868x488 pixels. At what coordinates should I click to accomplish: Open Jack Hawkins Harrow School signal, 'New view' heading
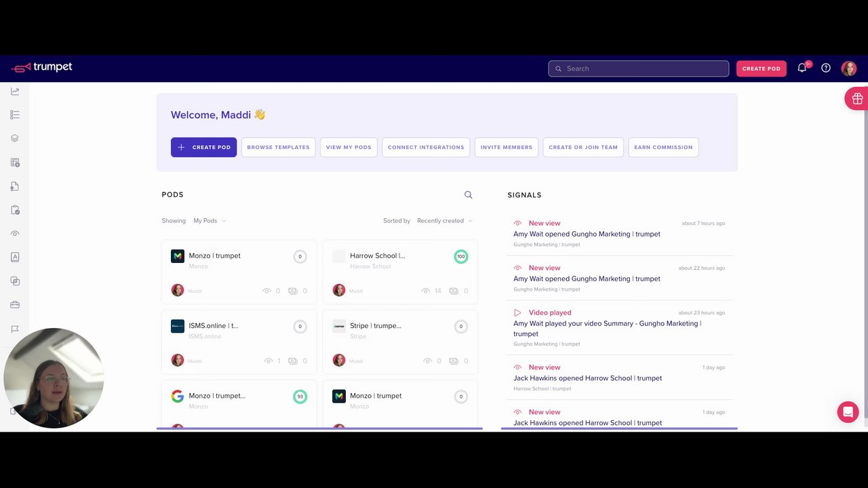(x=545, y=367)
